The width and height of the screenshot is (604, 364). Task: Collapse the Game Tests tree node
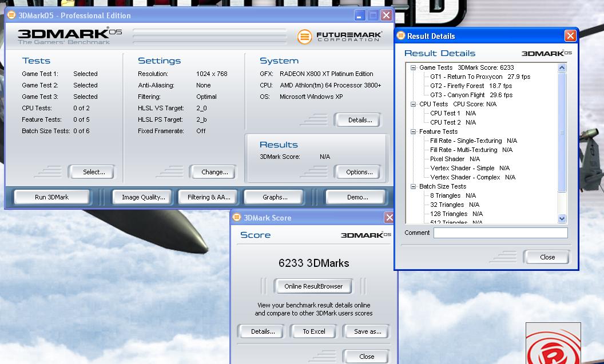(413, 67)
